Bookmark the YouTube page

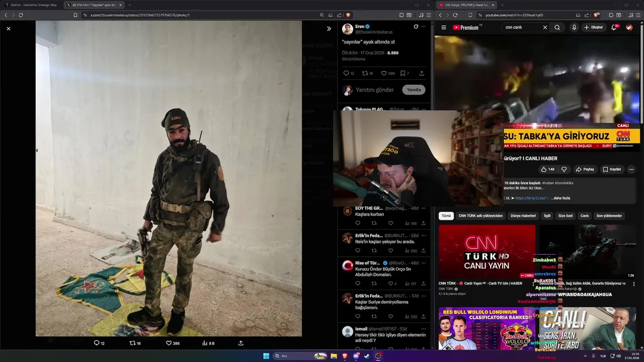pyautogui.click(x=470, y=15)
